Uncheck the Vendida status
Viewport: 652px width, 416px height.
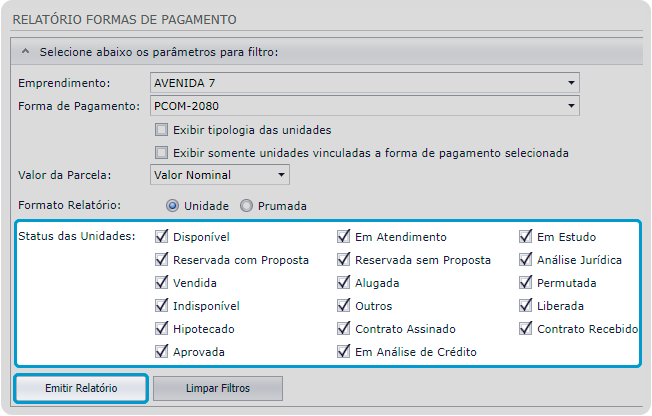[162, 283]
